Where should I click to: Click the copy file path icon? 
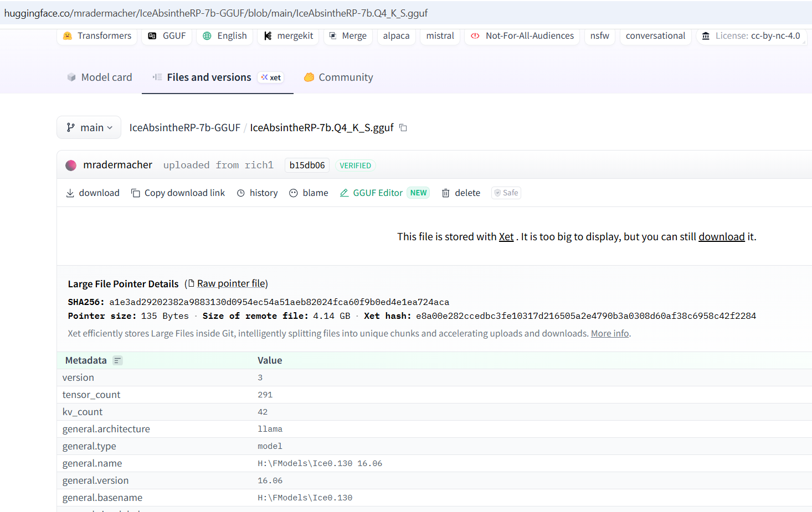403,128
